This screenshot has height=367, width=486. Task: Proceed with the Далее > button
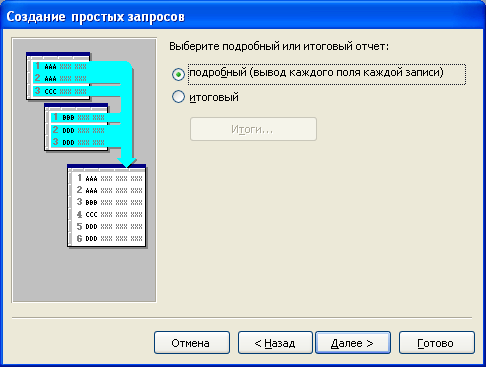pos(353,343)
